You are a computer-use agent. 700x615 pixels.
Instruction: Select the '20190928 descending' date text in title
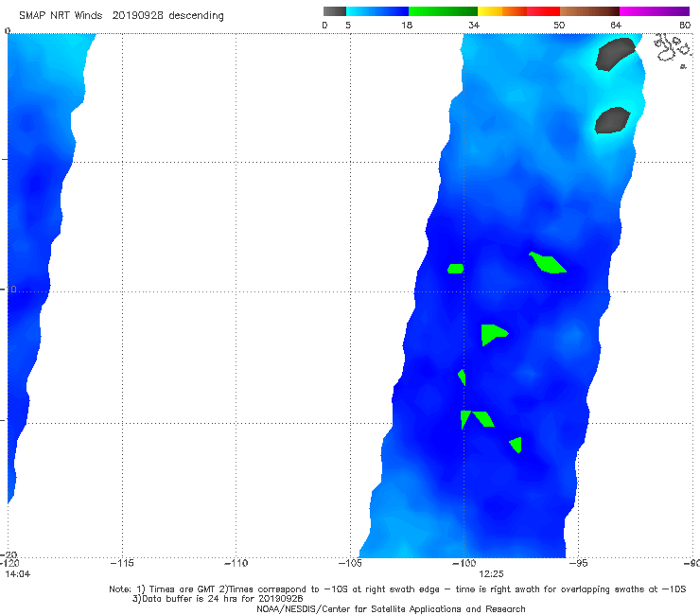167,16
